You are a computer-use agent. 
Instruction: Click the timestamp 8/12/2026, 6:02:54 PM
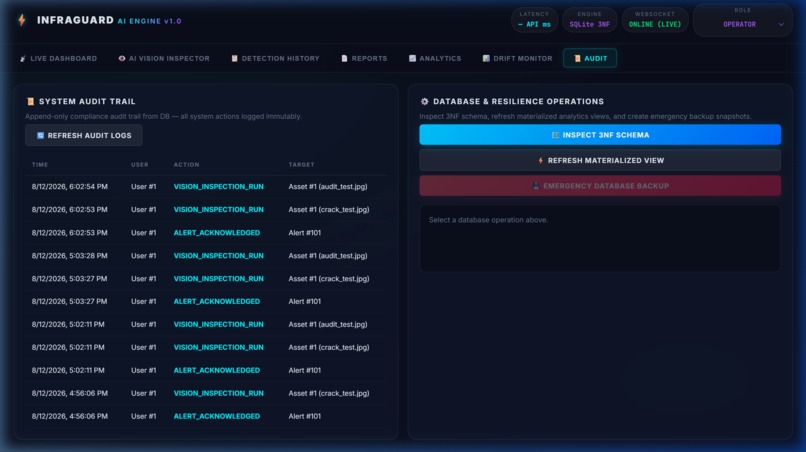pyautogui.click(x=70, y=187)
